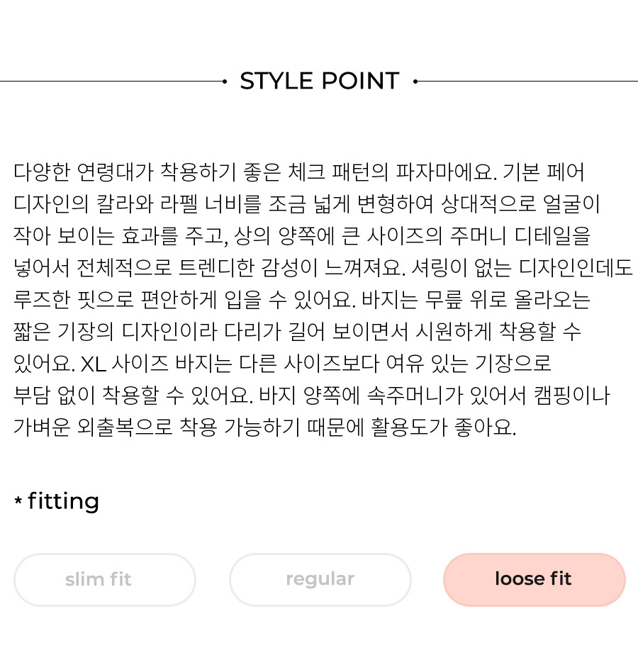Screen dimensions: 638x672
Task: Click the line starting 루즈한 핏으로
Action: tap(302, 300)
